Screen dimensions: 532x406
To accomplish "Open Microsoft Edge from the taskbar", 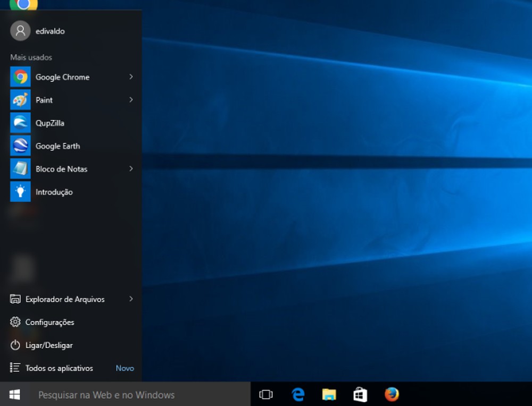I will tap(297, 394).
